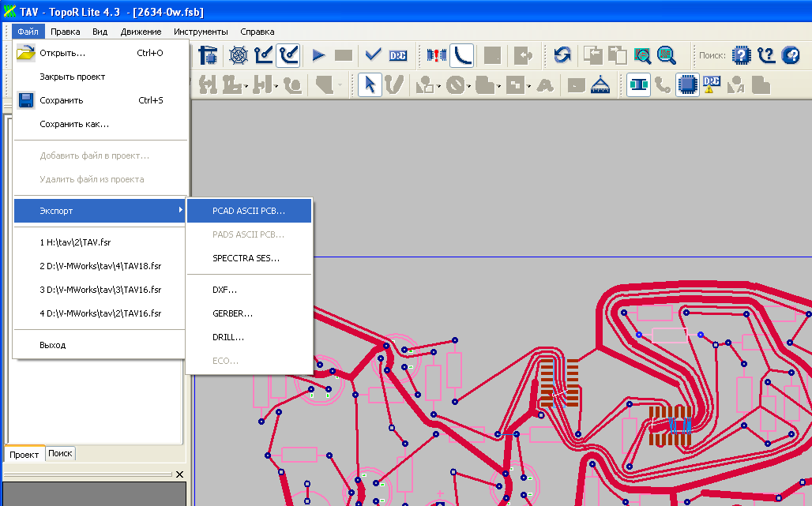Click the straight-segment routing icon
The height and width of the screenshot is (506, 812).
click(x=263, y=54)
